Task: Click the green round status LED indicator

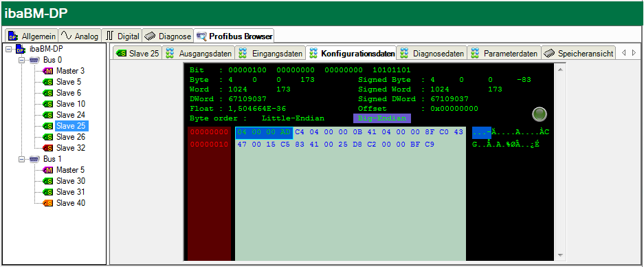Action: [x=540, y=114]
